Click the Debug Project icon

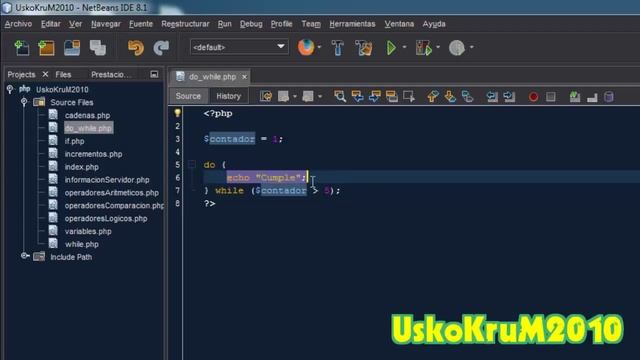(423, 48)
